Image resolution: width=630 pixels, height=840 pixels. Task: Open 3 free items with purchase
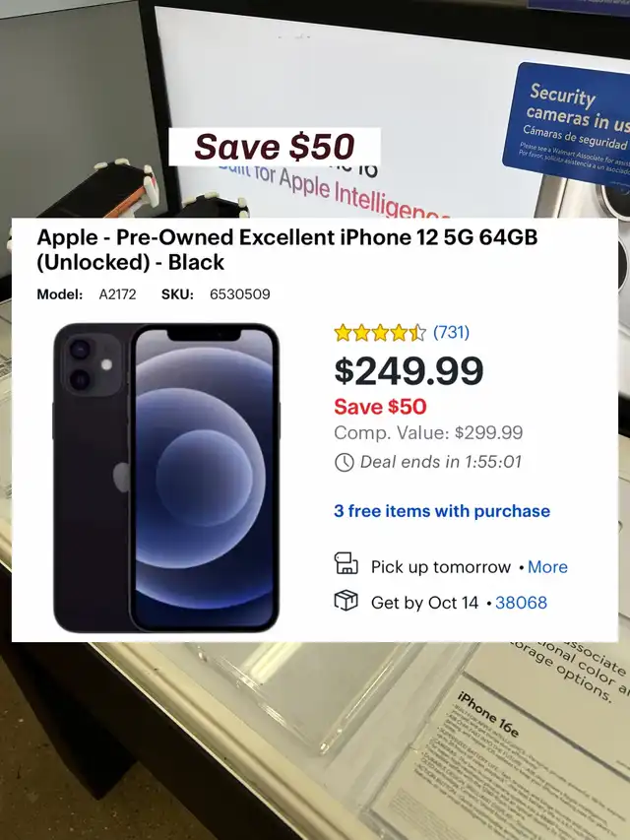(x=442, y=510)
